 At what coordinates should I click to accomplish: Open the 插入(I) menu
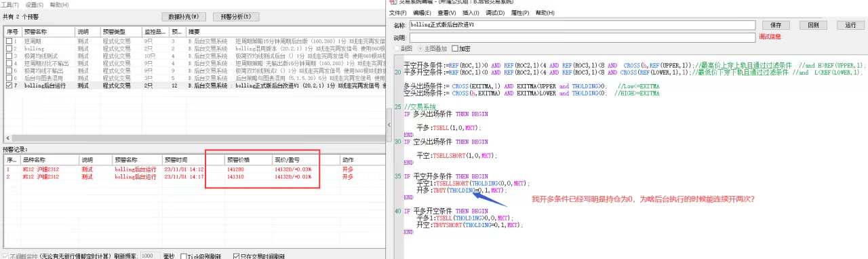click(471, 13)
